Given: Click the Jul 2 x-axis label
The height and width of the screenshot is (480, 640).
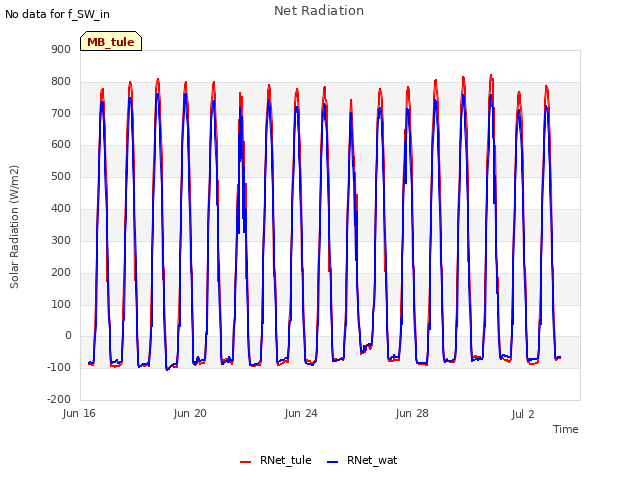Looking at the screenshot, I should point(523,414).
